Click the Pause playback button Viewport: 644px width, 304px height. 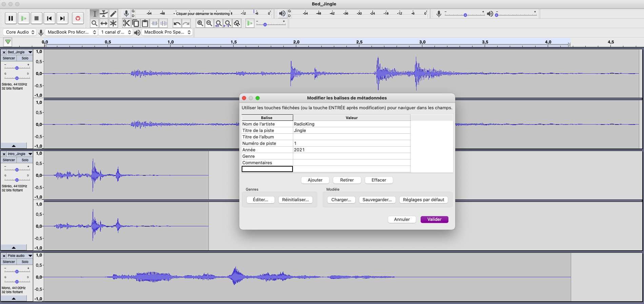pyautogui.click(x=11, y=18)
